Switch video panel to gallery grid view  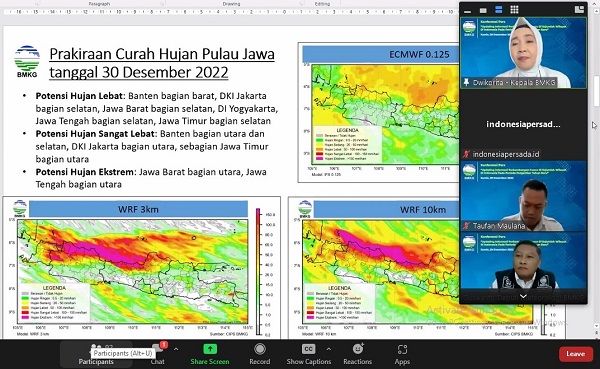pyautogui.click(x=514, y=10)
